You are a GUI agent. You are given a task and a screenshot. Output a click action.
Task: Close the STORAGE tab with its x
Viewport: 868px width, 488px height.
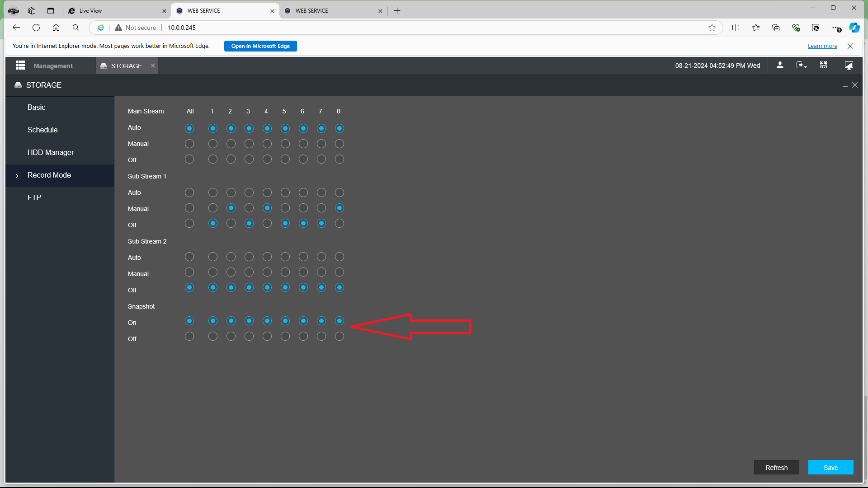click(153, 66)
